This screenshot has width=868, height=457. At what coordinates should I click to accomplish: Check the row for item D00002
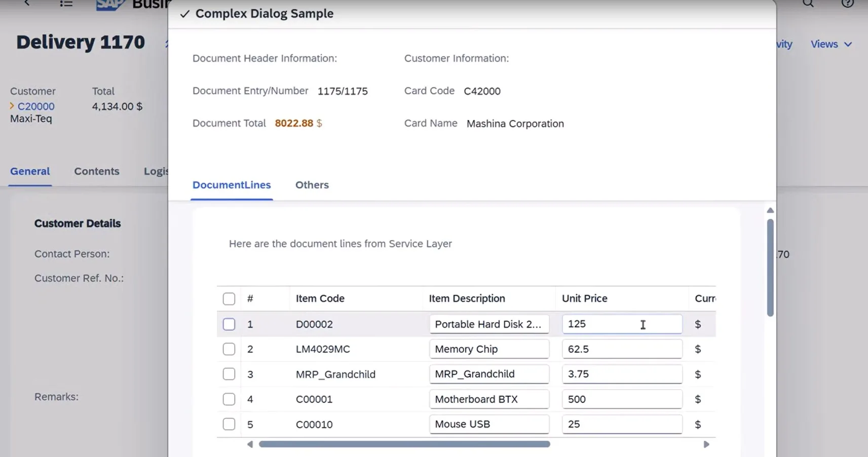tap(229, 324)
